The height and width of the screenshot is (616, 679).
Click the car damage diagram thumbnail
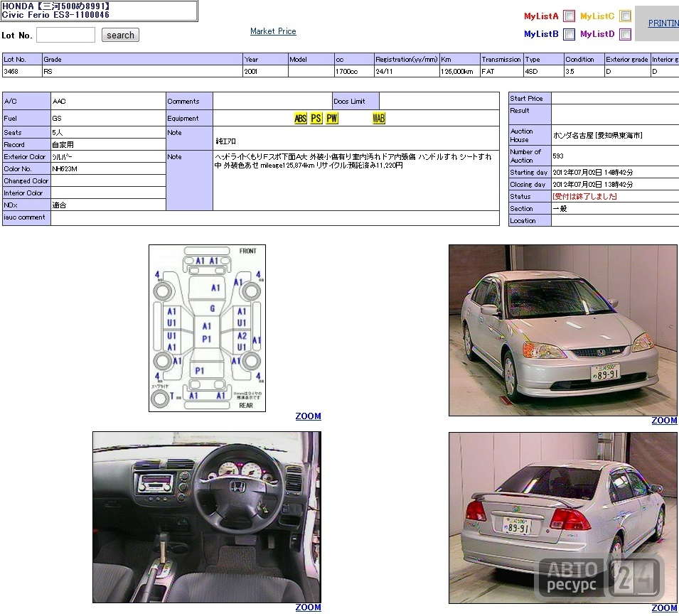click(x=208, y=328)
